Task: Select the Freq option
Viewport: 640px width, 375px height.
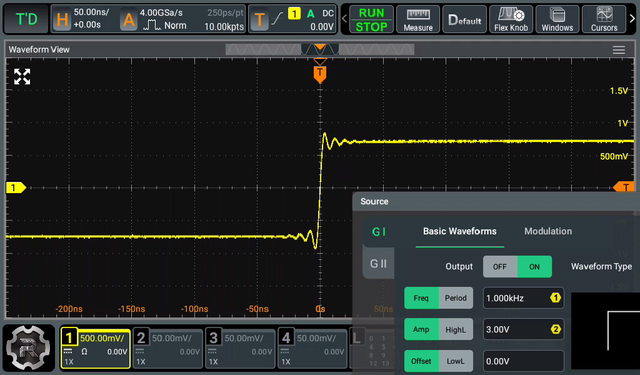Action: click(421, 298)
